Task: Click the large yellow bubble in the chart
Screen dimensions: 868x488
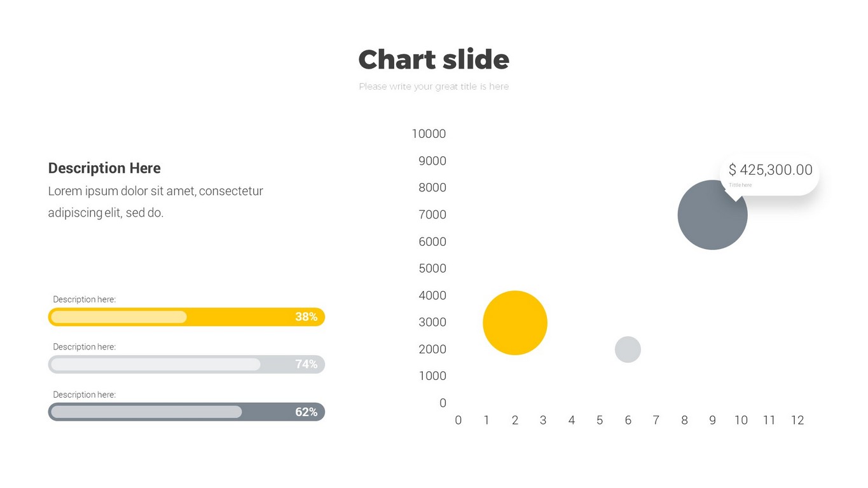Action: pos(515,323)
